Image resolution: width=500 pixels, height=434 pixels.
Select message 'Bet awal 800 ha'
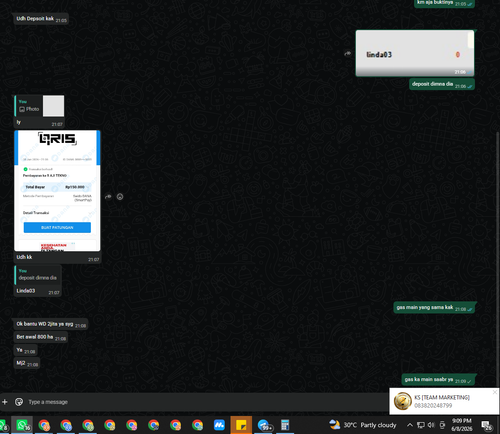coord(35,337)
